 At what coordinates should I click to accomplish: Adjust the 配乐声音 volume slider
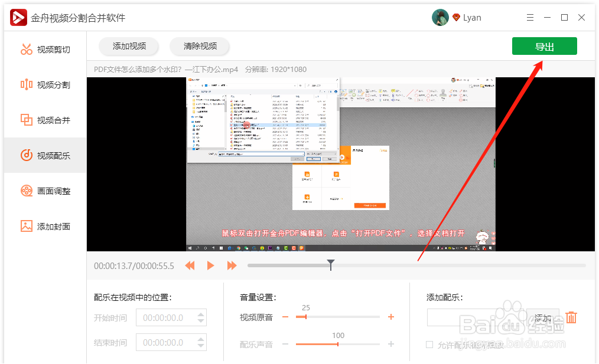pos(338,344)
